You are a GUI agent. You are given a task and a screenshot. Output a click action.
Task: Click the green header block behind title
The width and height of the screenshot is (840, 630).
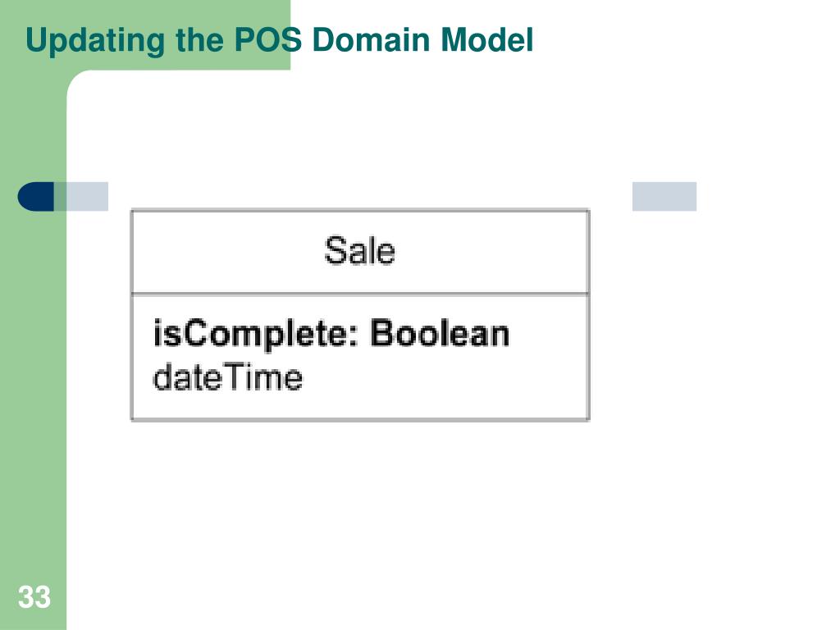pyautogui.click(x=145, y=34)
